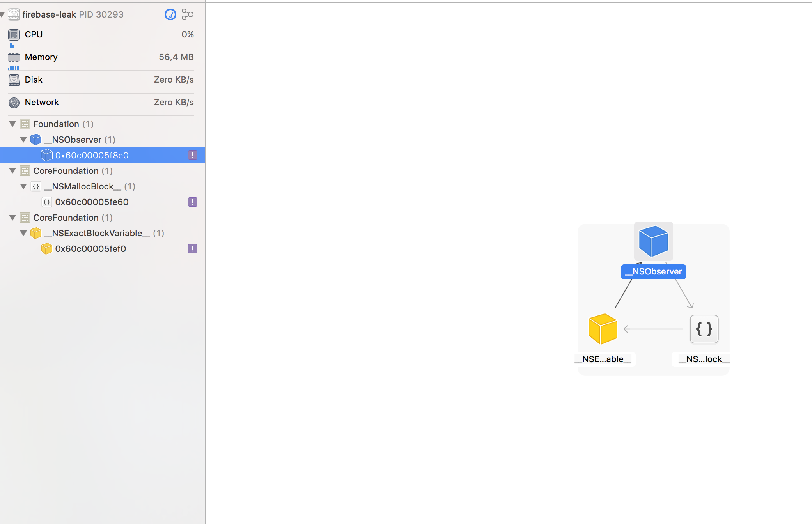Click the Memory module icon

(14, 57)
